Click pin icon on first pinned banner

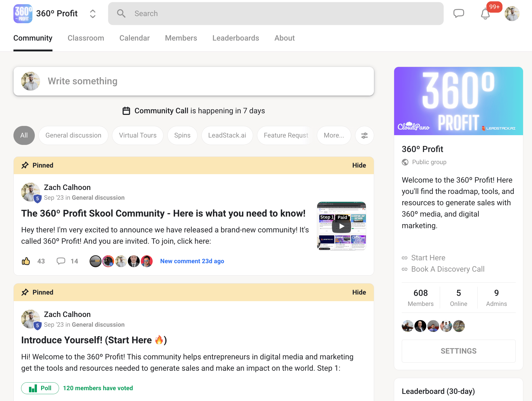coord(25,165)
